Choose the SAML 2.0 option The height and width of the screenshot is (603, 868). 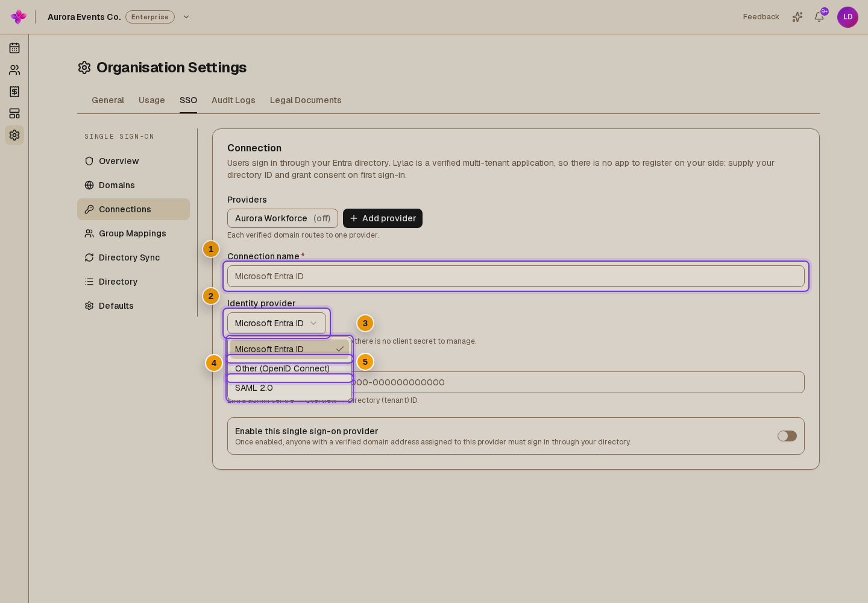coord(289,388)
